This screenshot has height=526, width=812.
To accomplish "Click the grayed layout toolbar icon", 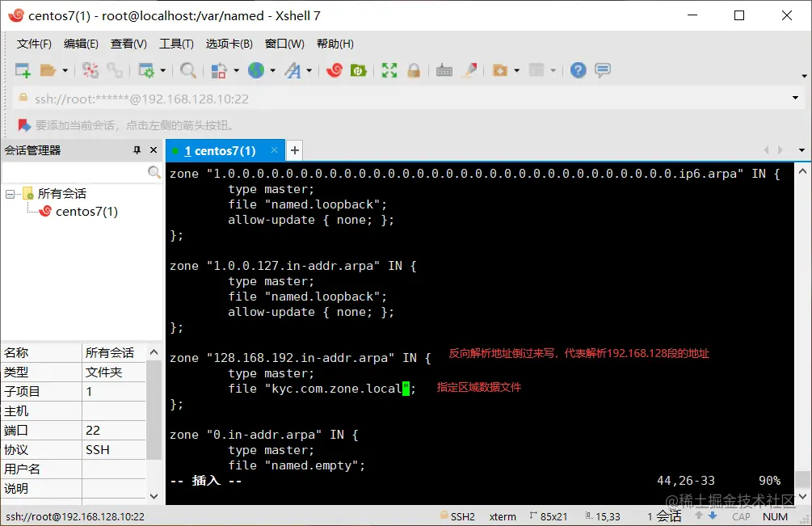I will pos(536,70).
